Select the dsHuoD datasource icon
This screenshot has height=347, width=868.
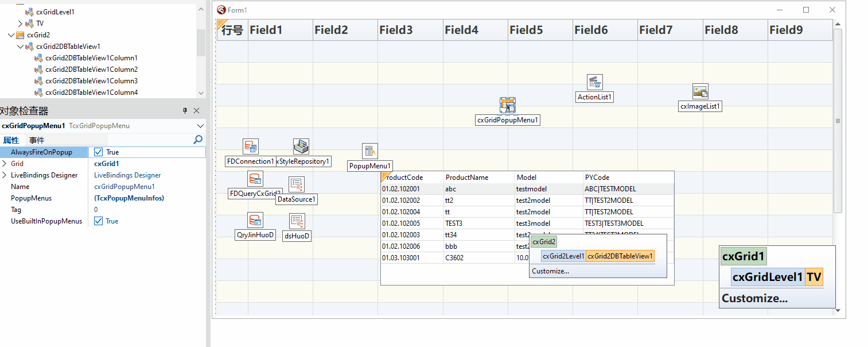point(297,221)
